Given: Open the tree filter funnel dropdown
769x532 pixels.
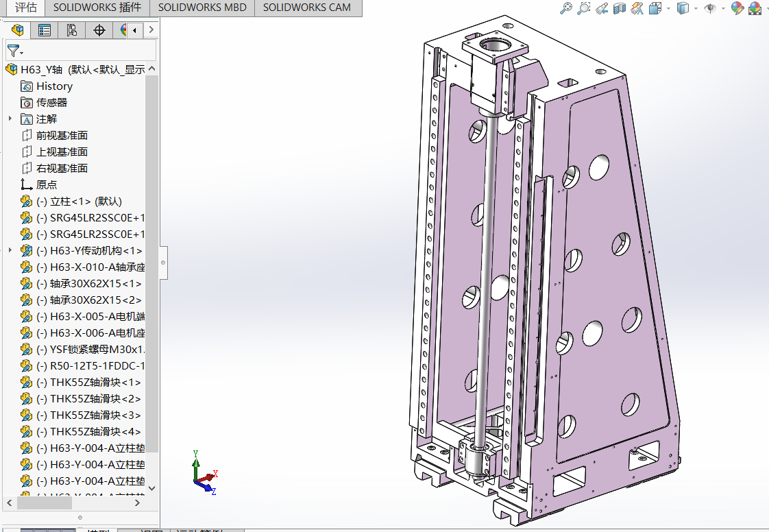Looking at the screenshot, I should [x=15, y=51].
